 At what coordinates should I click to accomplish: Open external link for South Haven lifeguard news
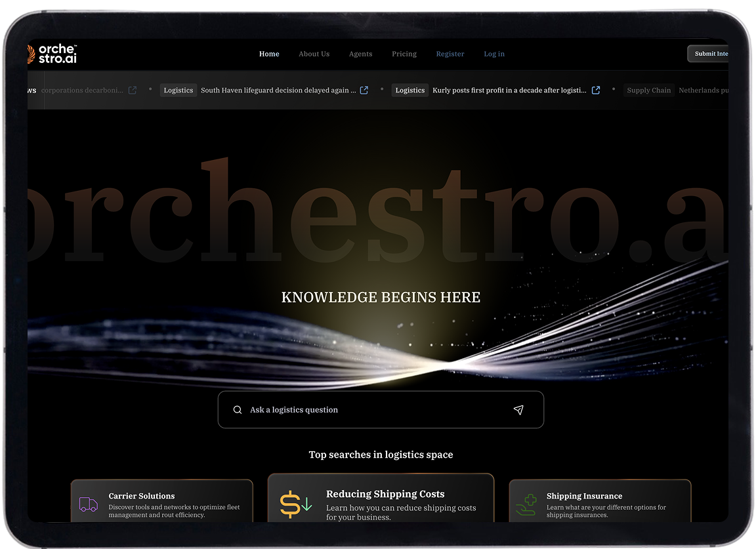pyautogui.click(x=364, y=90)
